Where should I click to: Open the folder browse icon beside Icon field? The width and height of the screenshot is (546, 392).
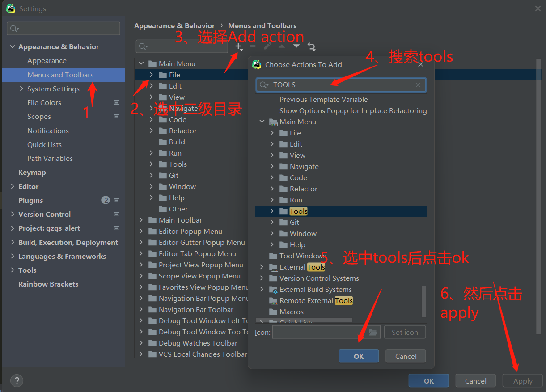coord(373,332)
